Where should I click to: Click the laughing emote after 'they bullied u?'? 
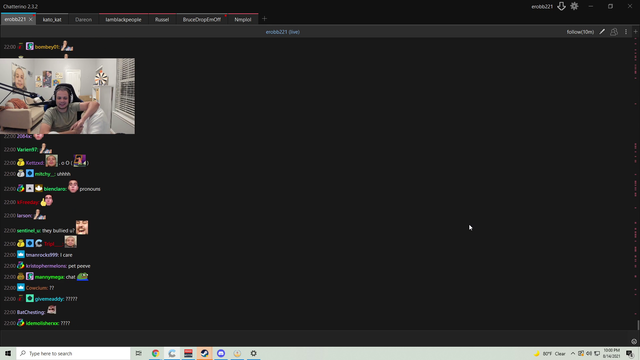[x=82, y=228]
